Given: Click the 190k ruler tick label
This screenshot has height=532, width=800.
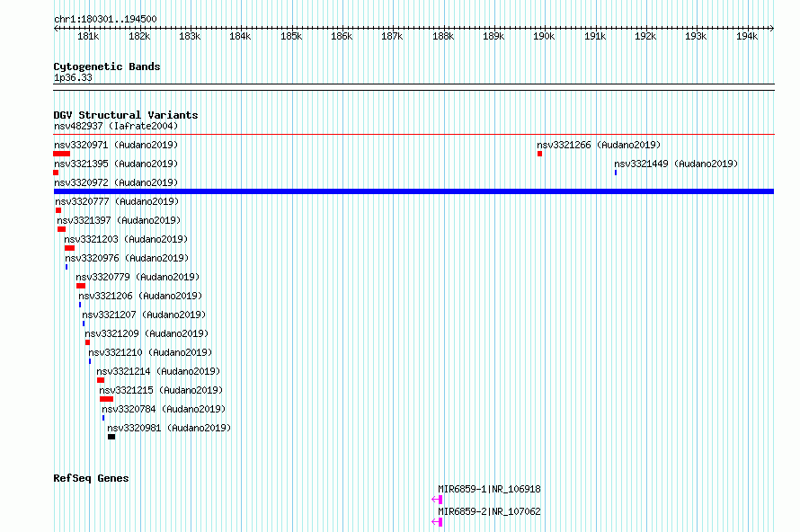Looking at the screenshot, I should click(544, 36).
